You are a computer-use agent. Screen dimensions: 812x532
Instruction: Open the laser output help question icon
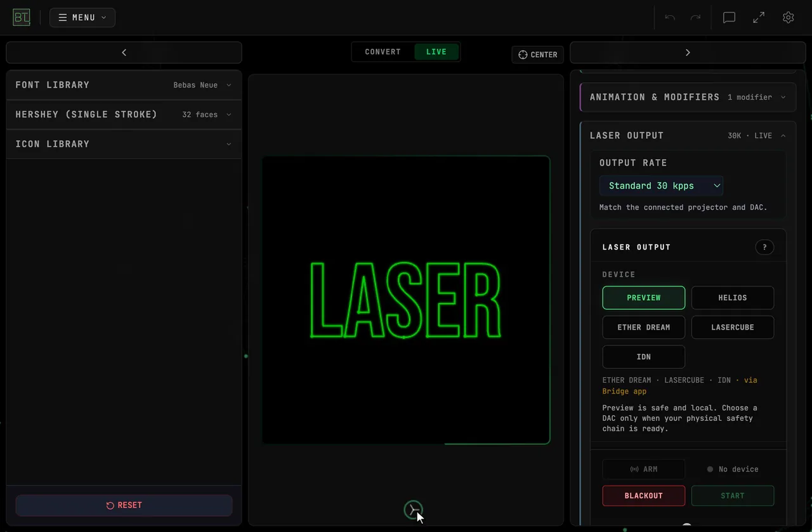764,248
